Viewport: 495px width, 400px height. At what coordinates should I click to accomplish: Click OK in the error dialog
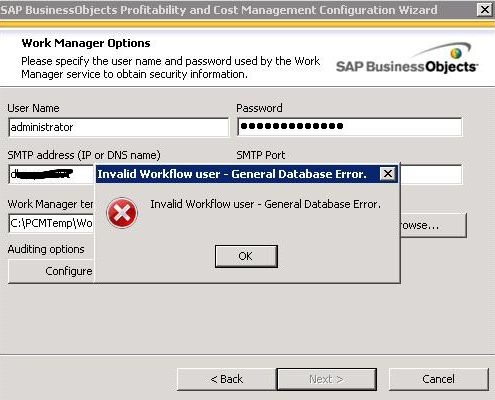pos(246,256)
